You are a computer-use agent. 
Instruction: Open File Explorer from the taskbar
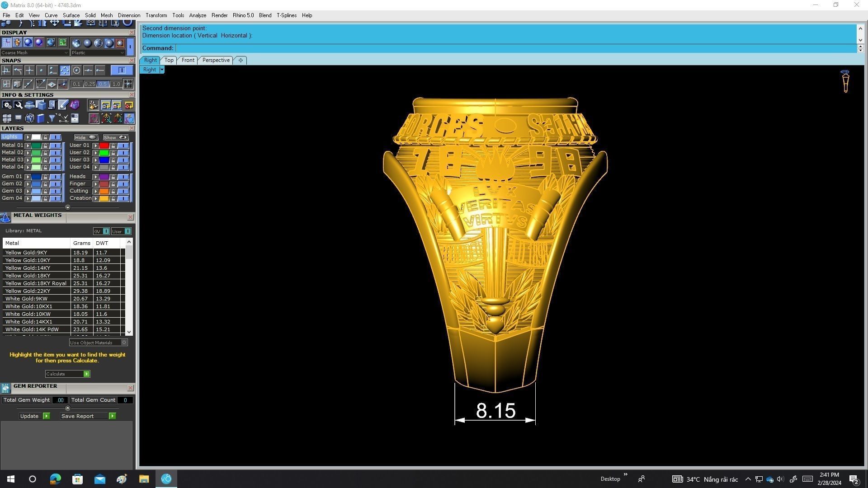[144, 479]
